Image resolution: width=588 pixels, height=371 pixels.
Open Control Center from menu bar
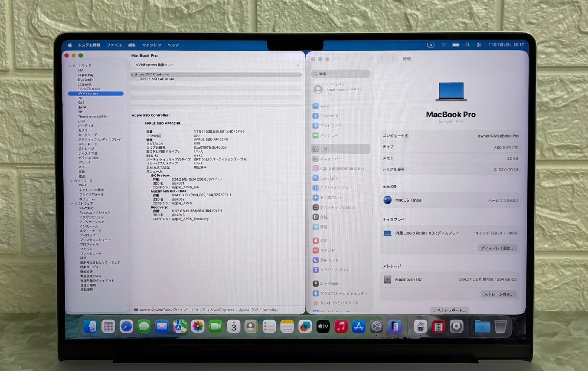coord(479,45)
